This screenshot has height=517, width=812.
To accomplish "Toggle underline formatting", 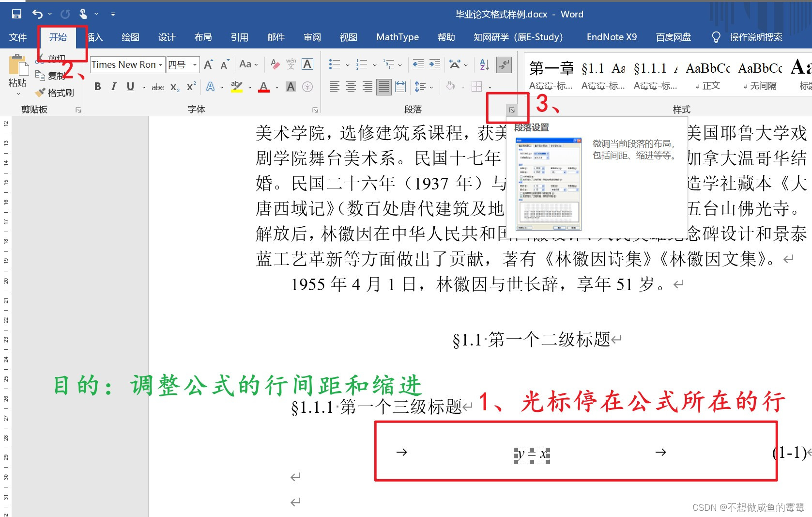I will coord(130,87).
